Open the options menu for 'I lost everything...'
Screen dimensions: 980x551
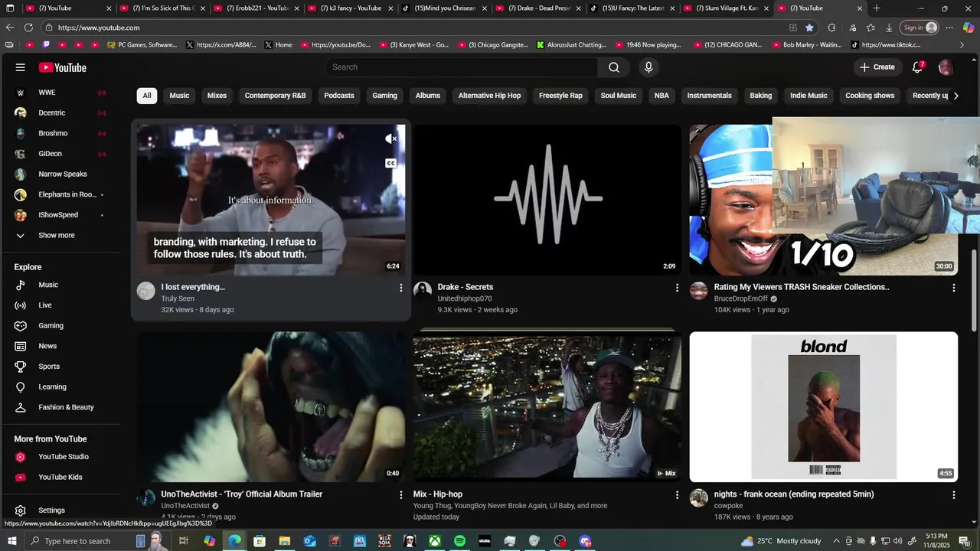[400, 288]
